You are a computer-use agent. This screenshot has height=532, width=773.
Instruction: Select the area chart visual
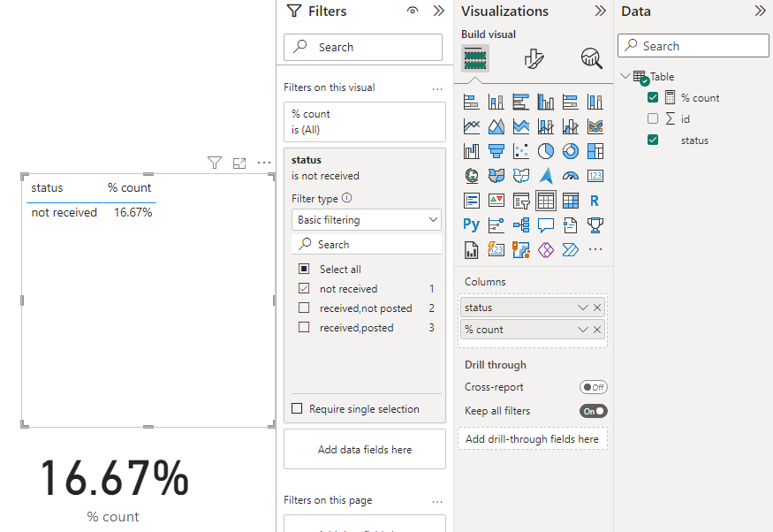(x=496, y=126)
